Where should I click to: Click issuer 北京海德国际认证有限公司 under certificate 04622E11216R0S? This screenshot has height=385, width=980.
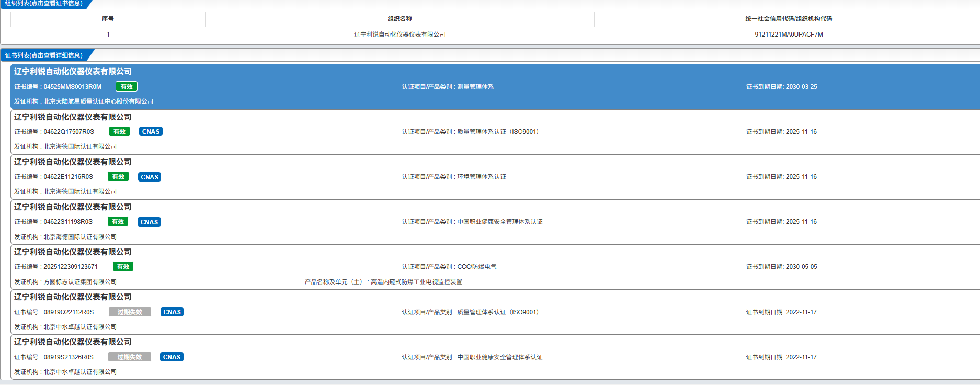pos(80,191)
